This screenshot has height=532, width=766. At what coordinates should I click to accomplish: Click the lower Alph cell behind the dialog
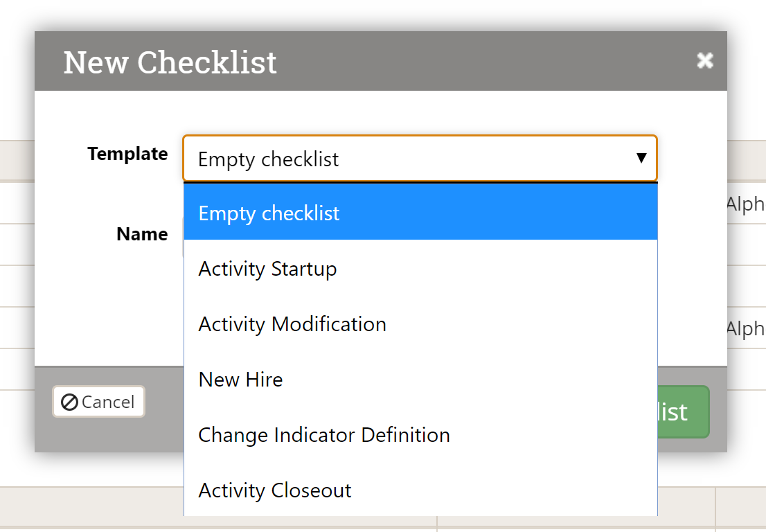[745, 329]
